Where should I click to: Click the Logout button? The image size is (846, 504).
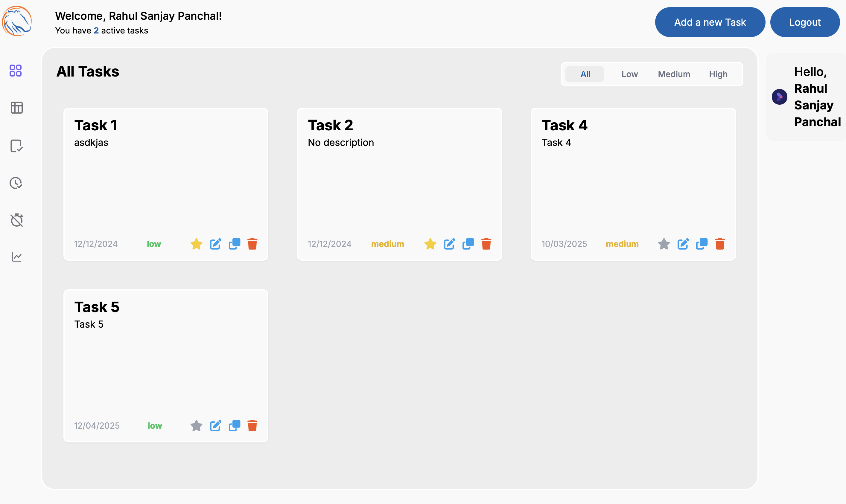pos(804,22)
